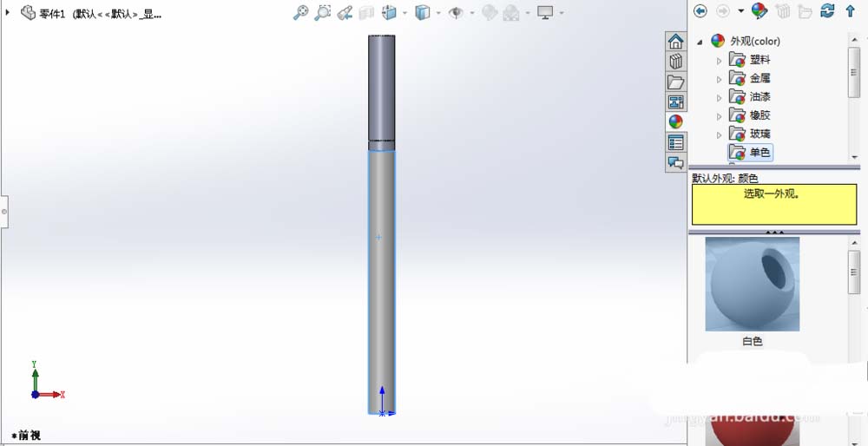Select the 外观(color) root item
868x446 pixels.
(746, 41)
